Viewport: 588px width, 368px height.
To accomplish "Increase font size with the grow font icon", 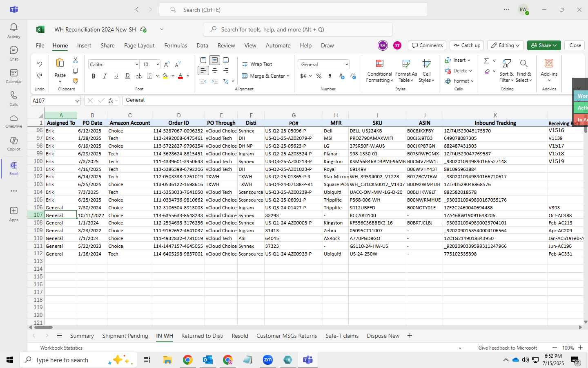I will 167,65.
